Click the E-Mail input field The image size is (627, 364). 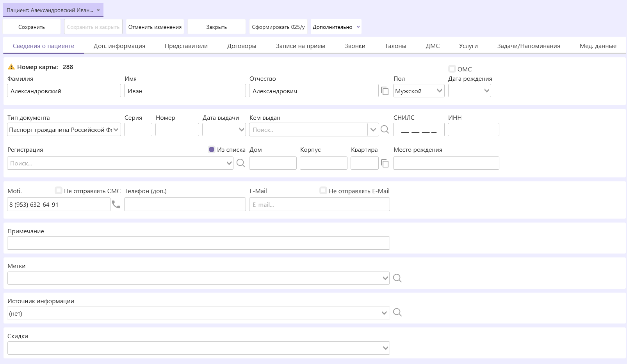(x=319, y=204)
